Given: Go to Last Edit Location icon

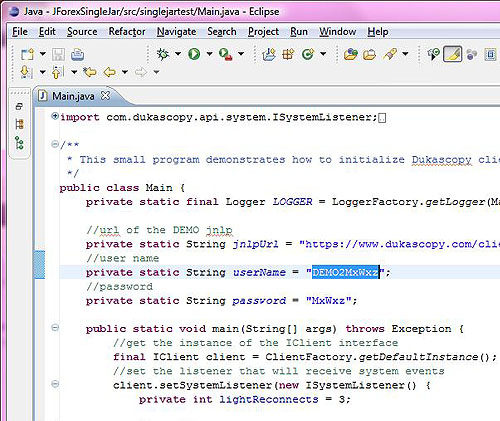Looking at the screenshot, I should pos(90,72).
